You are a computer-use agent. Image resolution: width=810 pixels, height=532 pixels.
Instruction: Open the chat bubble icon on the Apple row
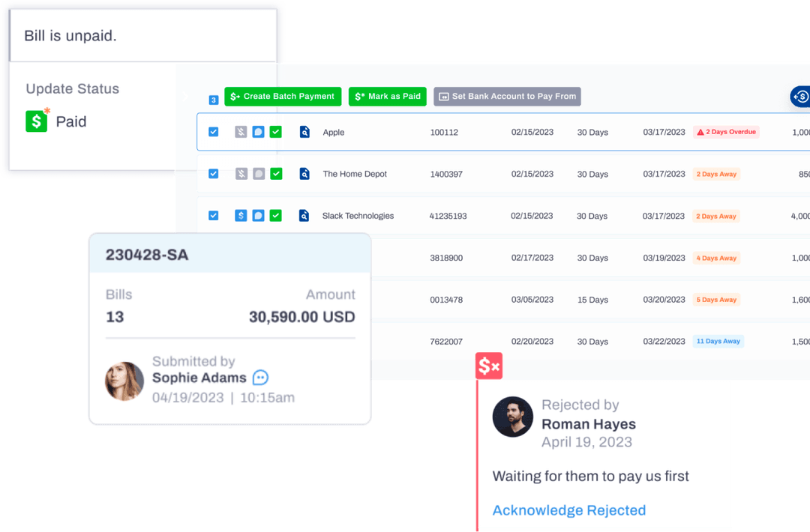tap(258, 132)
